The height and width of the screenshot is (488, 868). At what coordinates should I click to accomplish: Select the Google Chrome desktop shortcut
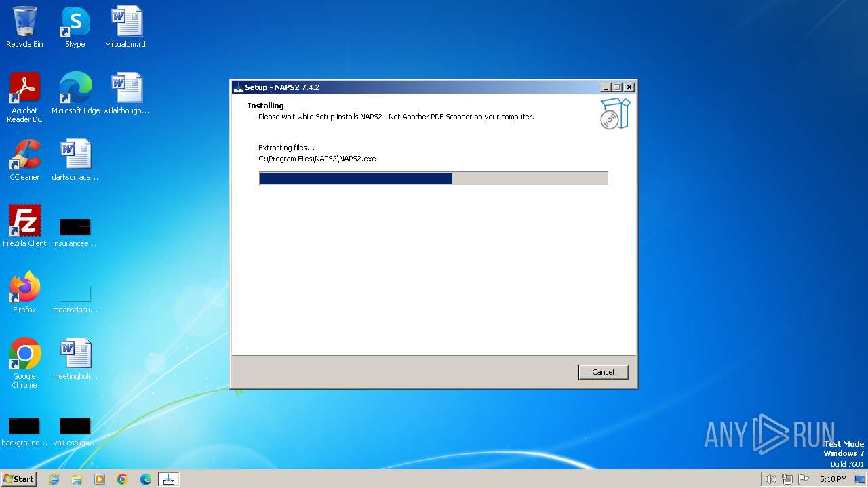24,363
